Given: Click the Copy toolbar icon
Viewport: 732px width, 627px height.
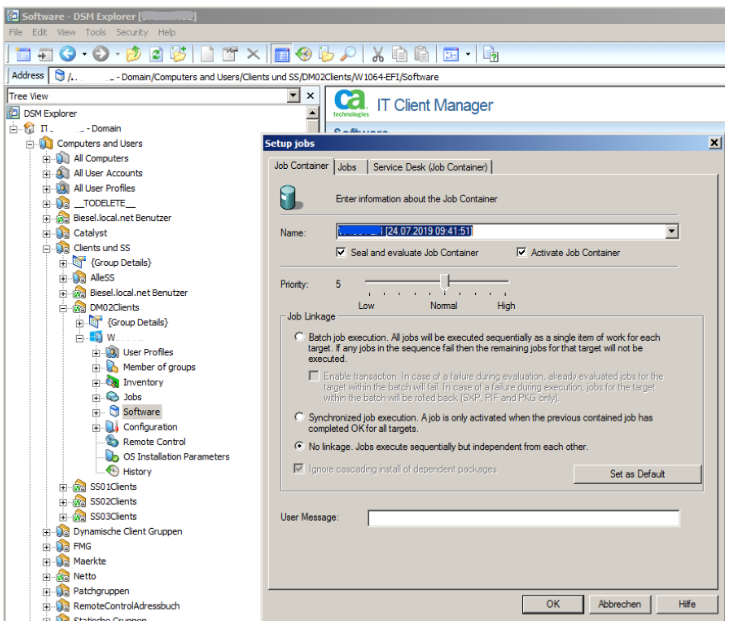Looking at the screenshot, I should pos(400,54).
